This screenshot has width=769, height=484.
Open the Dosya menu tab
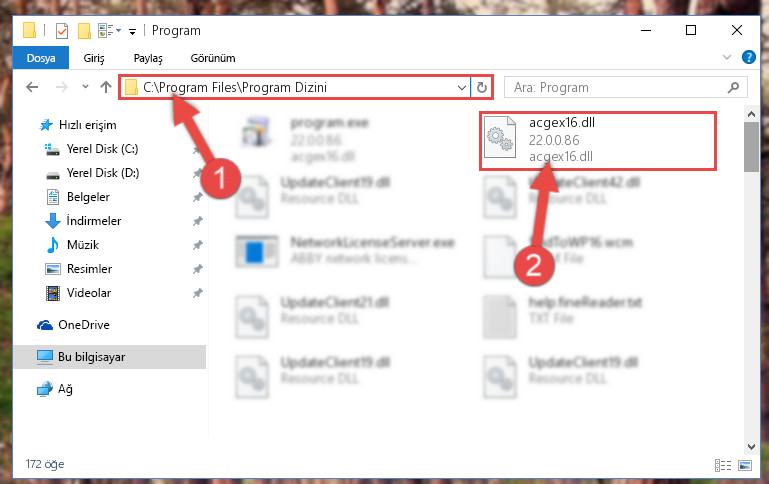click(x=41, y=58)
